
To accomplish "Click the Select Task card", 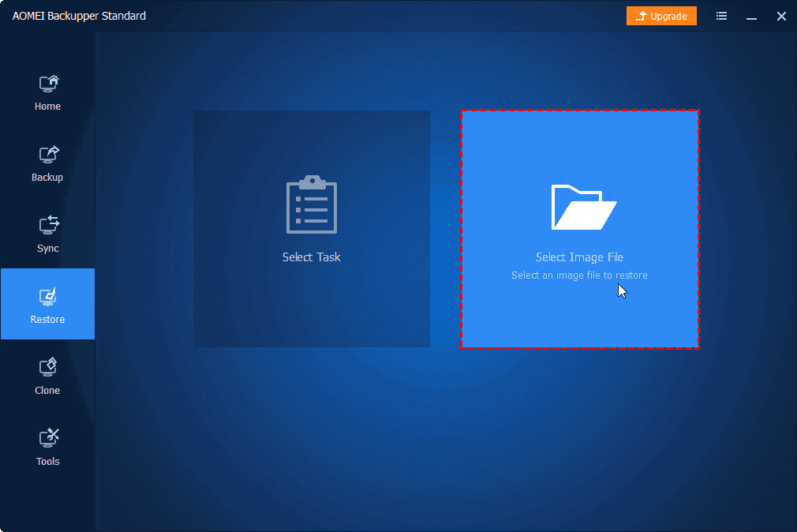I will 312,229.
